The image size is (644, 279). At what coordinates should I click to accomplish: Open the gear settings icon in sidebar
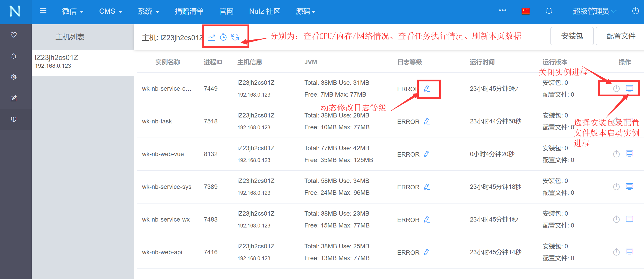tap(14, 77)
